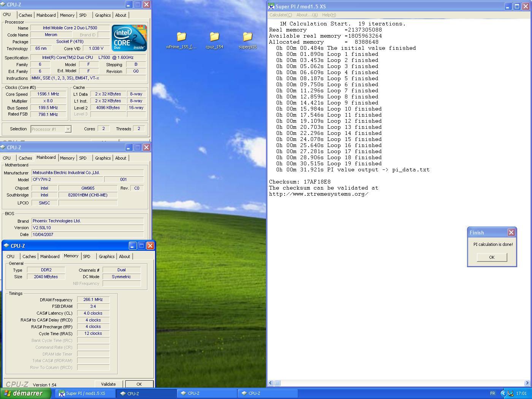The image size is (532, 399).
Task: Click the Bus Speed 199.5 MHz field
Action: (48, 108)
